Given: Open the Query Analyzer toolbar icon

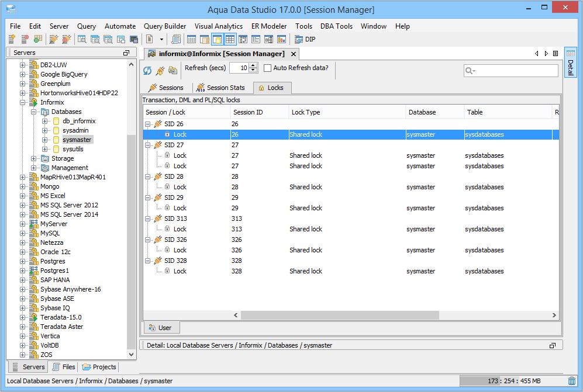Looking at the screenshot, I should (82, 39).
